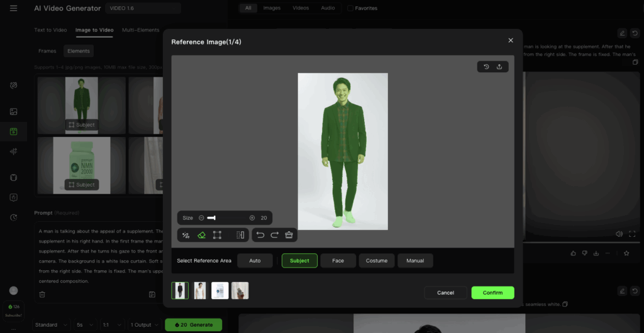Open the Standard quality dropdown
The image size is (644, 333).
[50, 325]
